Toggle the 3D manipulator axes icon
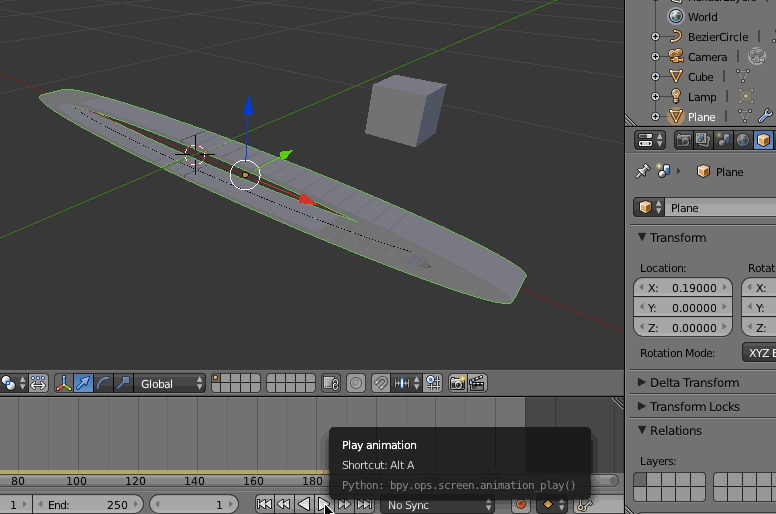The image size is (776, 514). point(63,383)
